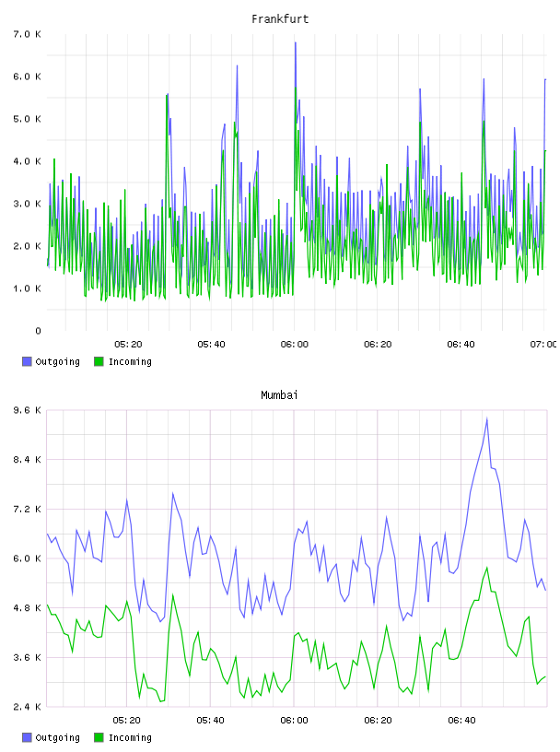Click the 4.8 K axis label in Mumbai chart

[x=28, y=608]
